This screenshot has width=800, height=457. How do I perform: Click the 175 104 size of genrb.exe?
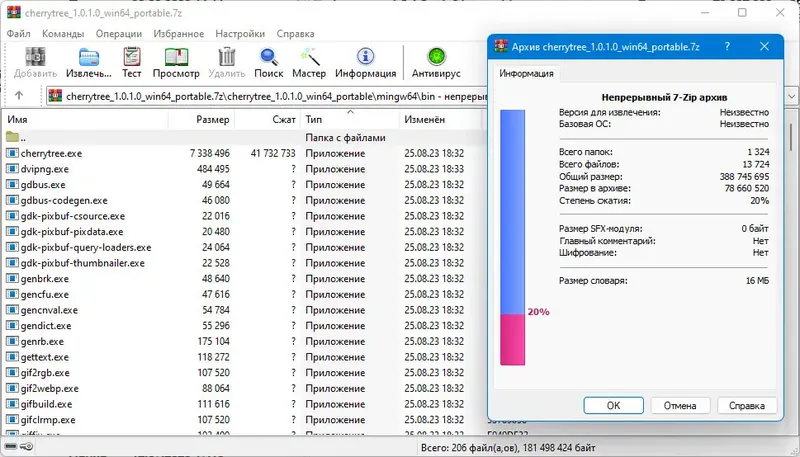213,341
